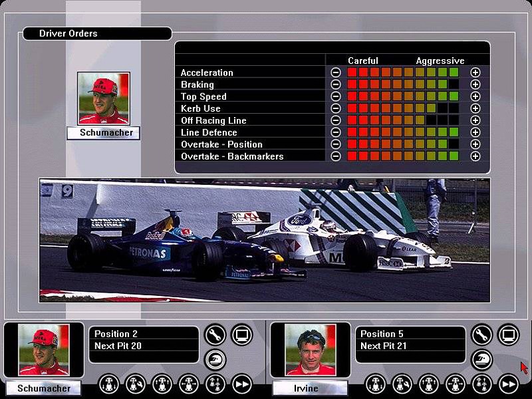The image size is (532, 399).
Task: Open Schumacher's wrench car setup icon
Action: click(215, 334)
